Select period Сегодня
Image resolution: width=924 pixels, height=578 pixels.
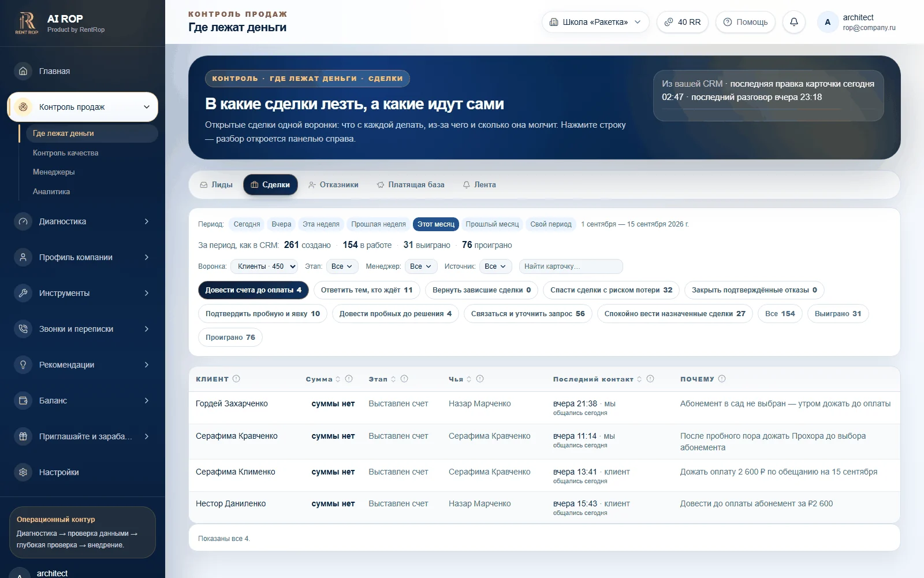[x=247, y=224]
